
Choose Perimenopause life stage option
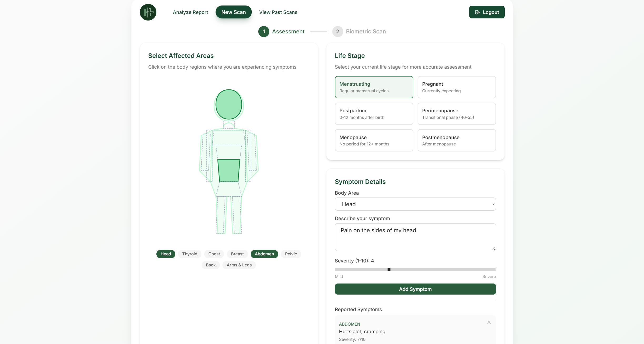pyautogui.click(x=456, y=114)
